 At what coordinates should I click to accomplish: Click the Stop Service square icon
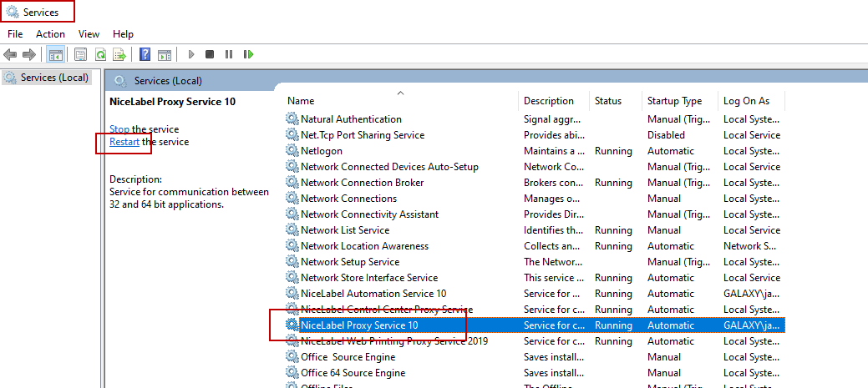(209, 54)
